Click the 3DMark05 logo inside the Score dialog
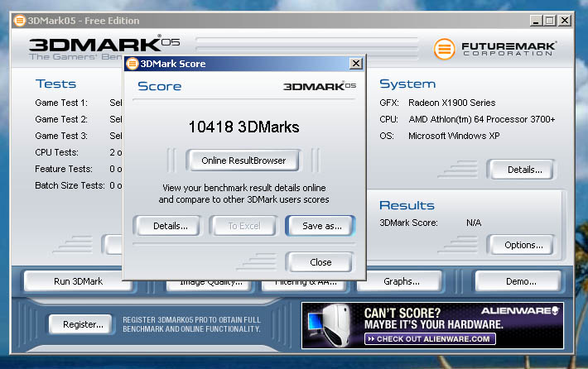Screen dimensions: 588x369 point(319,86)
